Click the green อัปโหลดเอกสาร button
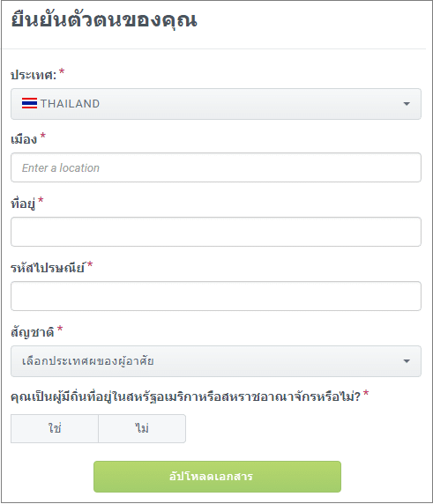 [217, 477]
